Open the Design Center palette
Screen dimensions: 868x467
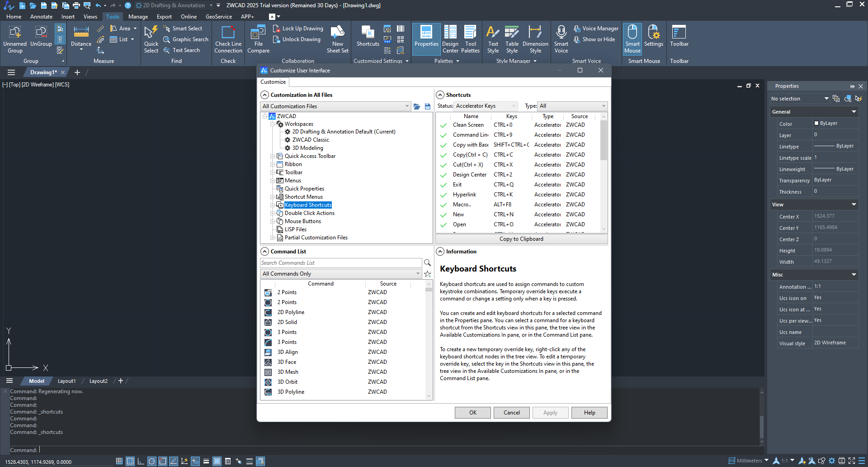pos(450,39)
